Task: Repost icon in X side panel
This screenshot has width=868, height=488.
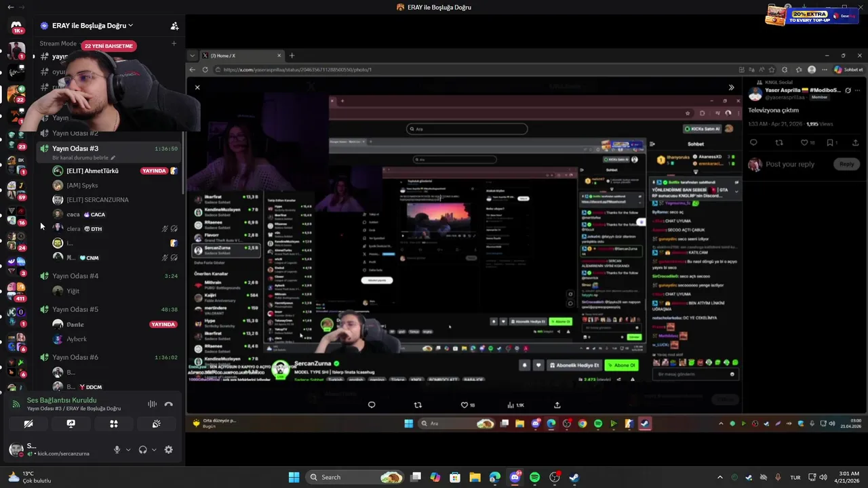Action: click(x=778, y=143)
